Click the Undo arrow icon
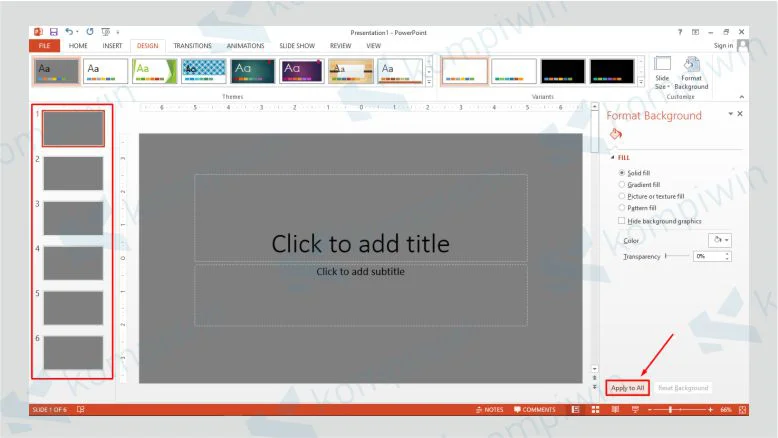 pyautogui.click(x=70, y=32)
